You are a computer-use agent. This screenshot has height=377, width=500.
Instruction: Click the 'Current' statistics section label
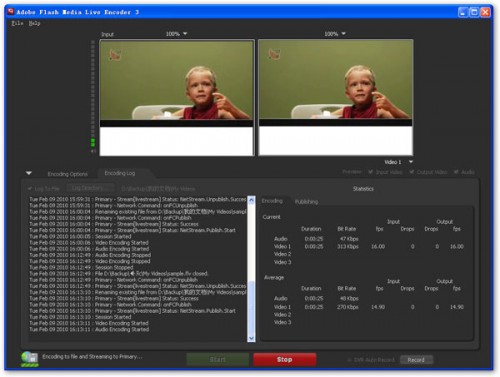[271, 217]
